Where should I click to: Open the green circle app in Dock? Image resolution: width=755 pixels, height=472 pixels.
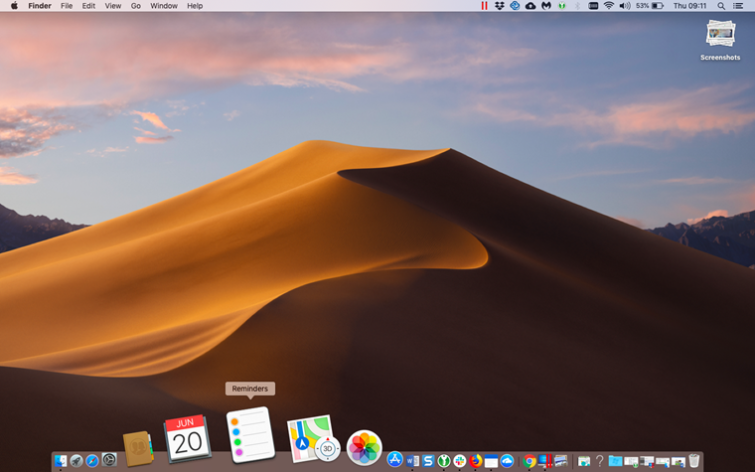(x=444, y=461)
